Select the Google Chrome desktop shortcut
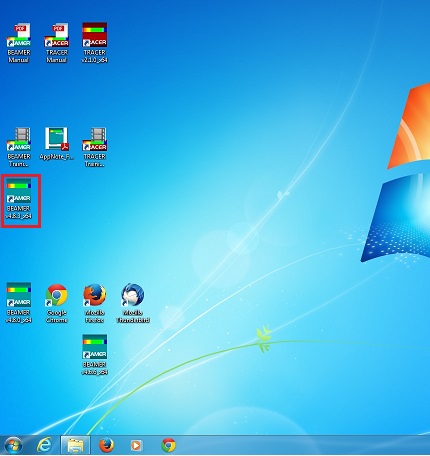Image resolution: width=430 pixels, height=456 pixels. pyautogui.click(x=57, y=303)
